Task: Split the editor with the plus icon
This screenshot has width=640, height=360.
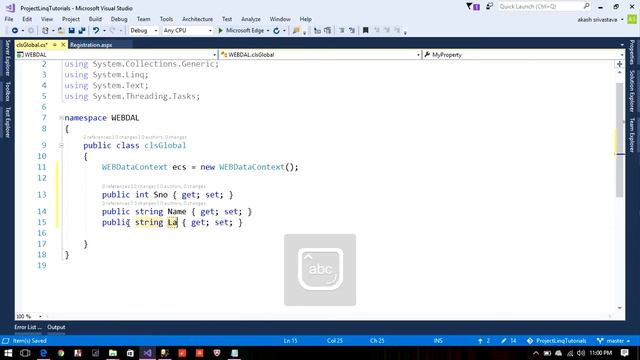Action: 620,64
